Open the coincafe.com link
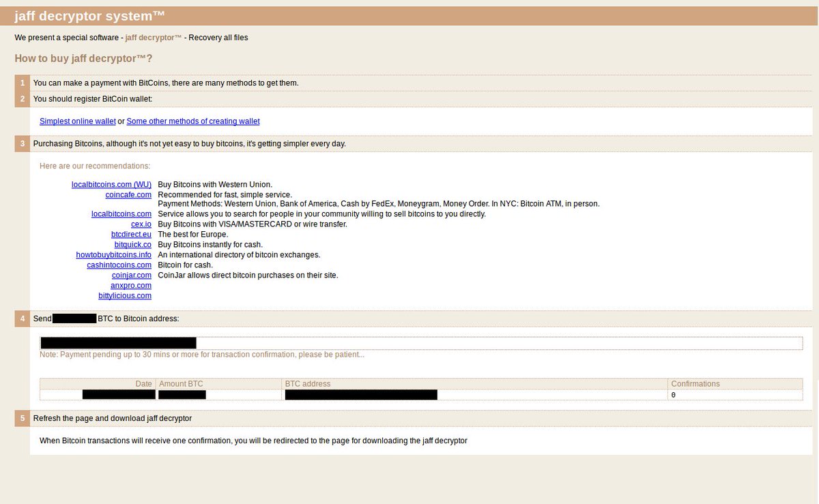 coord(128,194)
